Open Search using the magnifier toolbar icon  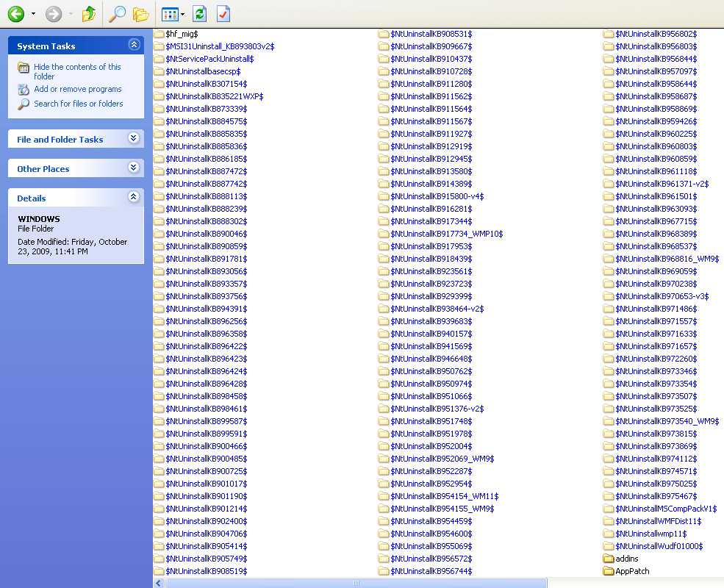click(118, 13)
